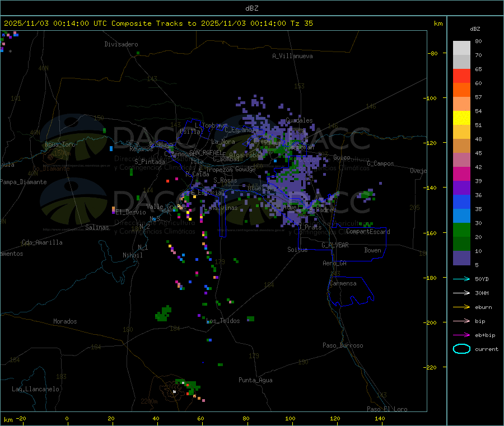Click the 100 tick on bottom km axis
The width and height of the screenshot is (504, 426).
(x=290, y=418)
